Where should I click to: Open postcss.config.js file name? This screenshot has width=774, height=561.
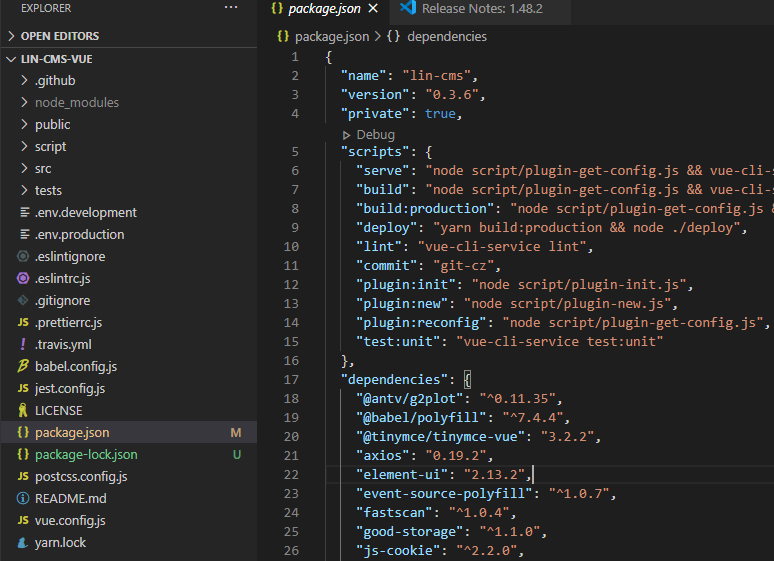[x=81, y=477]
